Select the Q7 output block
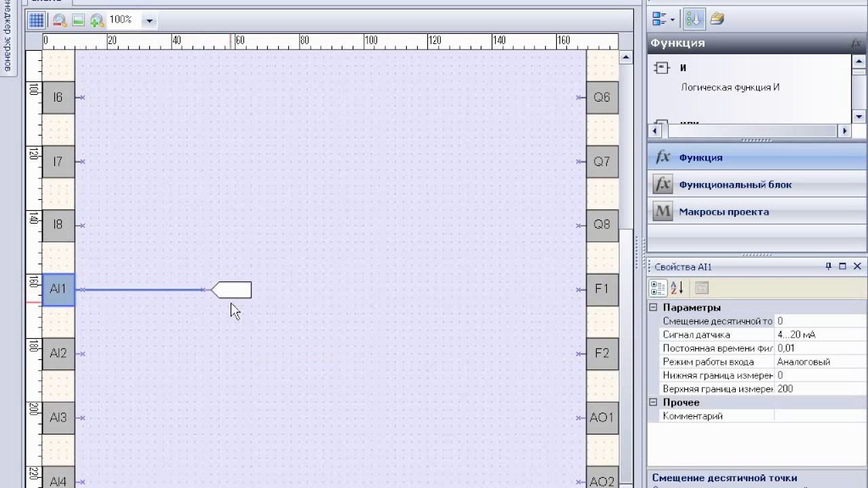Viewport: 868px width, 488px height. pos(602,161)
